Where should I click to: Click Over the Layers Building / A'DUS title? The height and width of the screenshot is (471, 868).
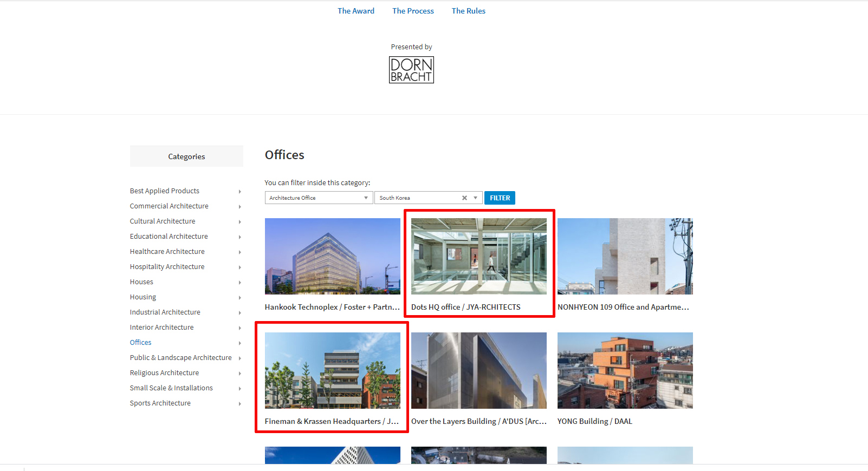479,421
